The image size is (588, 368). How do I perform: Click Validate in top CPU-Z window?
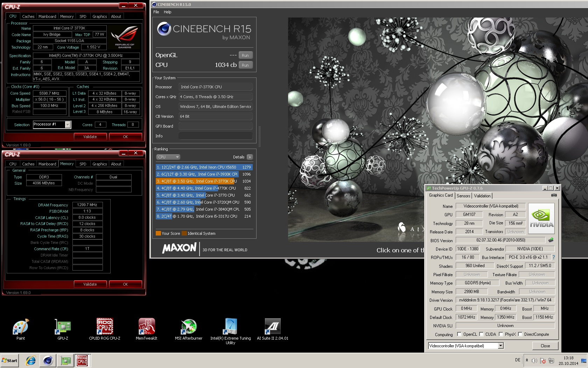[90, 137]
